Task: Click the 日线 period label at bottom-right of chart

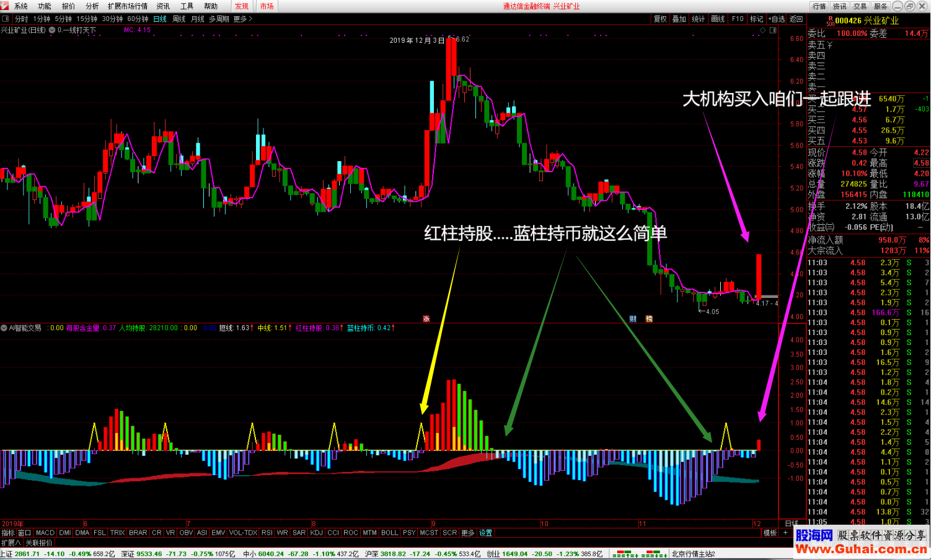Action: point(792,523)
